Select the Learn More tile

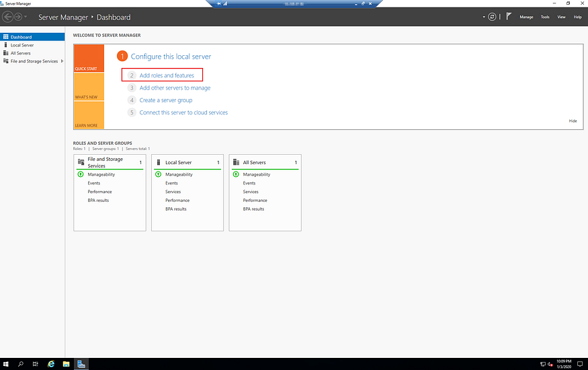tap(89, 115)
